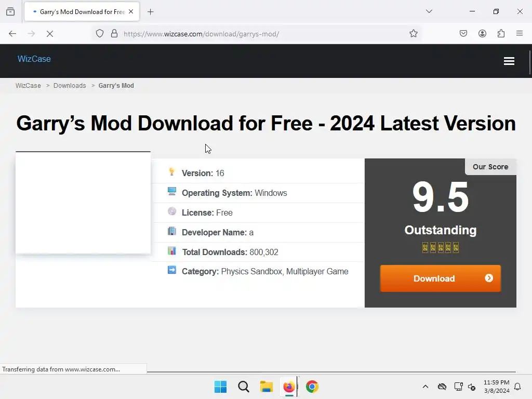
Task: Stop loading the page
Action: (x=50, y=34)
